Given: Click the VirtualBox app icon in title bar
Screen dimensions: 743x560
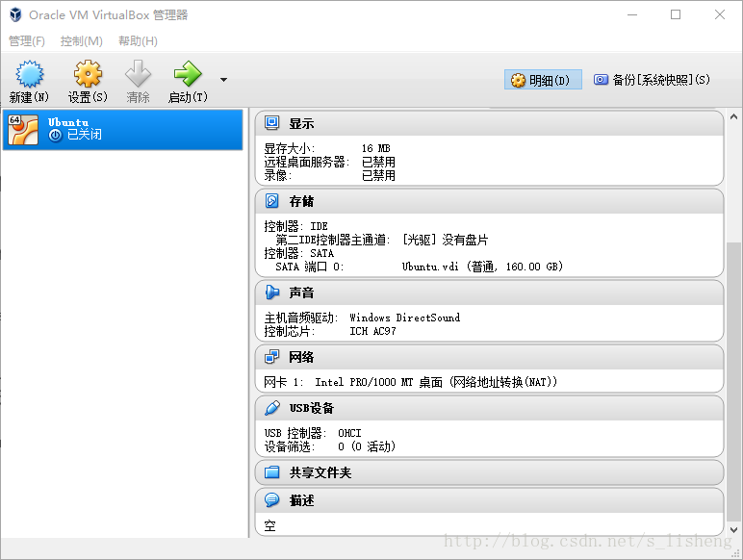Looking at the screenshot, I should 15,14.
